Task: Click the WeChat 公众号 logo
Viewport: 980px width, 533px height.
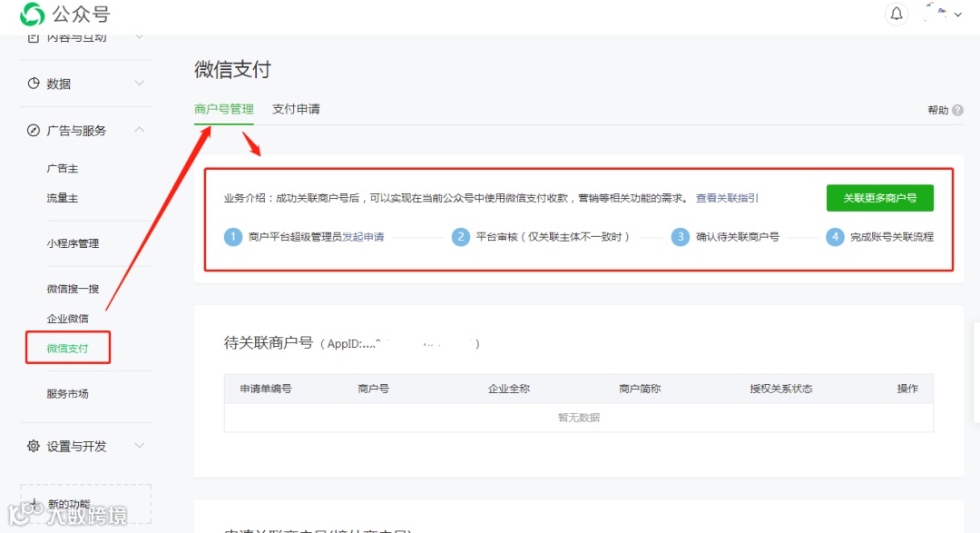Action: coord(65,14)
